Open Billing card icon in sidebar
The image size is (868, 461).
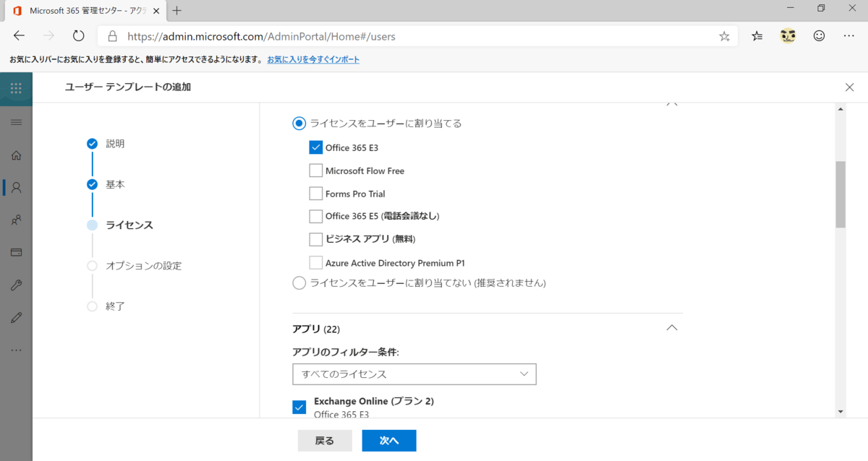[x=16, y=252]
